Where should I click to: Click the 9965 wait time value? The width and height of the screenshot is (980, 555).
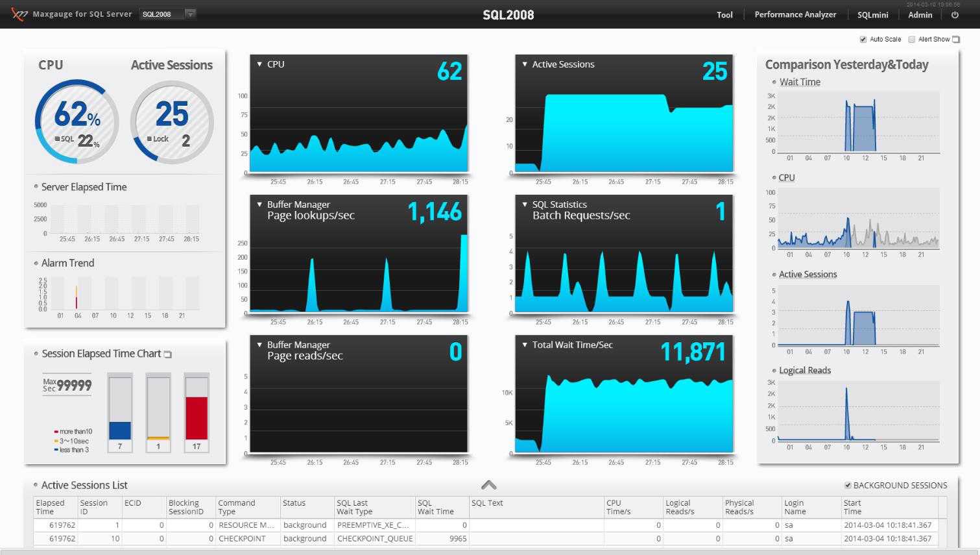(x=458, y=539)
